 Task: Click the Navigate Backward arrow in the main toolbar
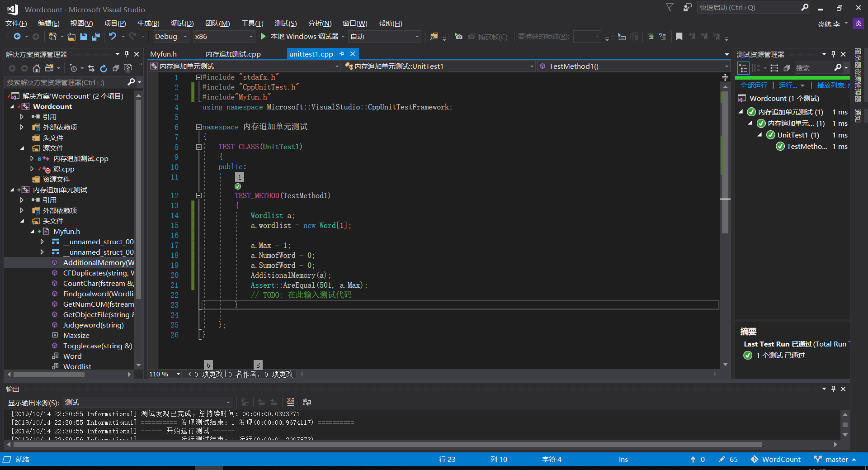tap(17, 37)
